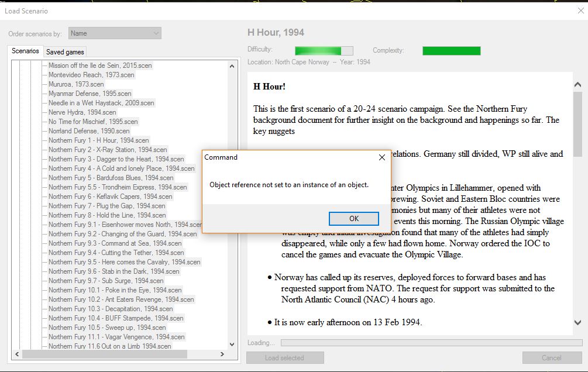This screenshot has width=588, height=372.
Task: Select Northern Fury 2 - X-Ray Station scenario
Action: (108, 150)
